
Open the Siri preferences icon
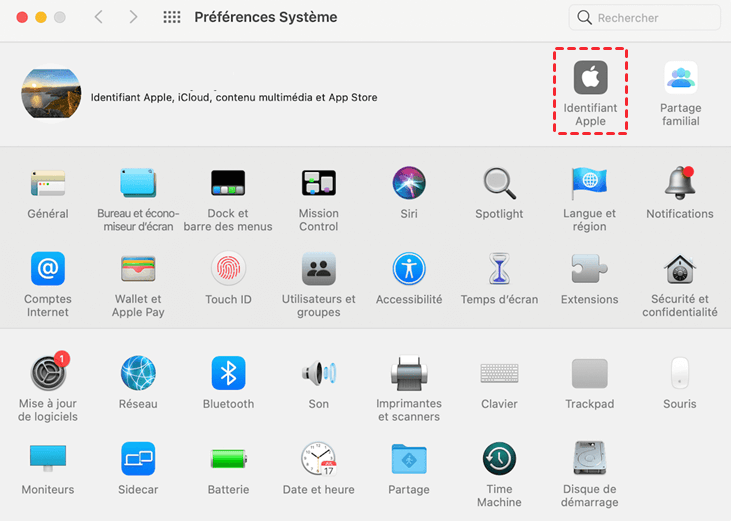click(409, 183)
